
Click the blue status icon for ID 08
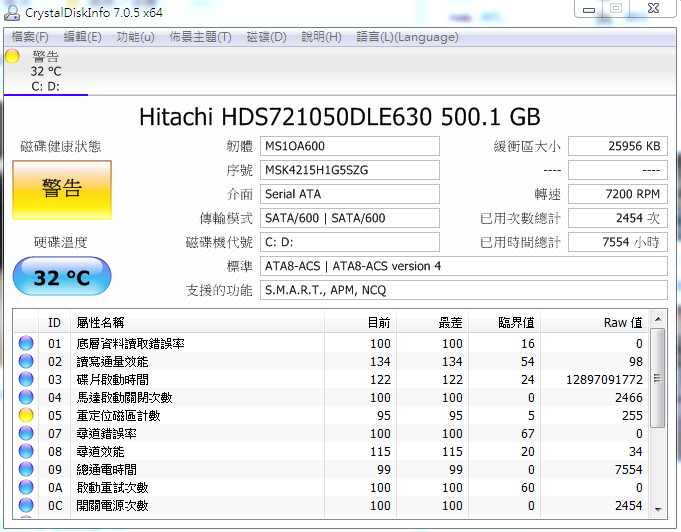click(x=26, y=451)
